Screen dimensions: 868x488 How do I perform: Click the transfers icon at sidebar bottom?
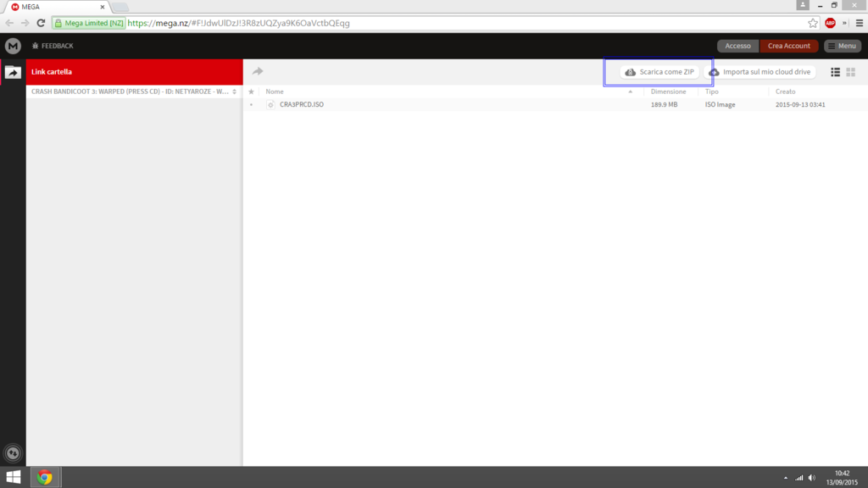[13, 453]
